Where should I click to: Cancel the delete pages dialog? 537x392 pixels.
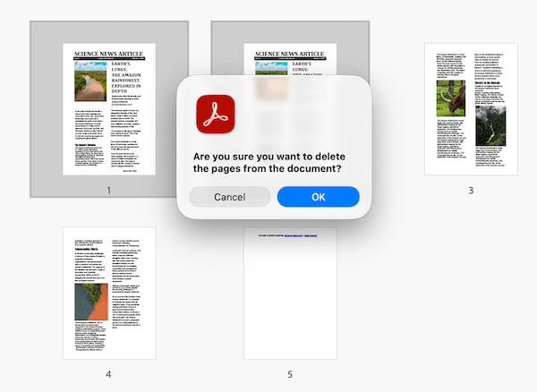coord(229,197)
